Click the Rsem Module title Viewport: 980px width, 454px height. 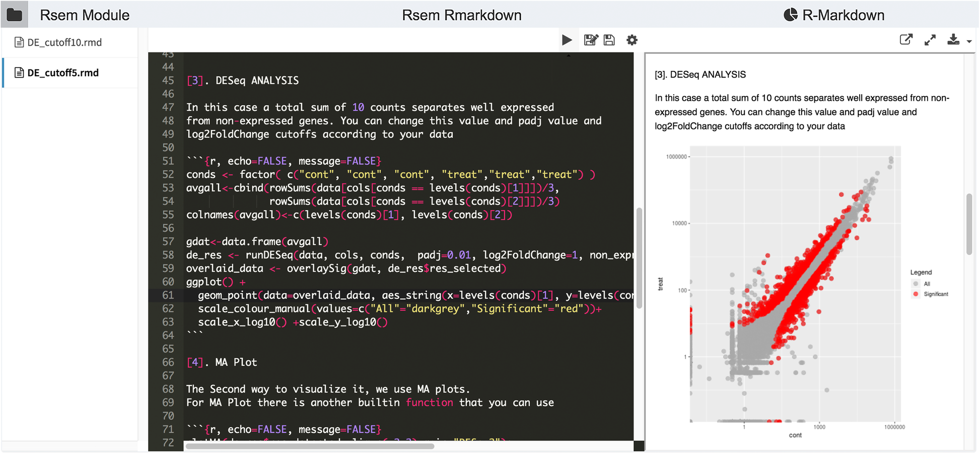pos(85,15)
